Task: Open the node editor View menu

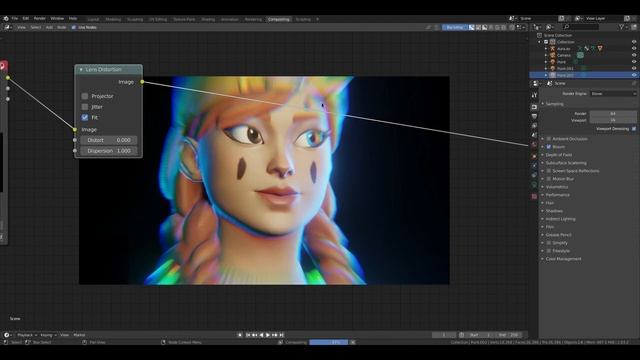Action: tap(21, 27)
